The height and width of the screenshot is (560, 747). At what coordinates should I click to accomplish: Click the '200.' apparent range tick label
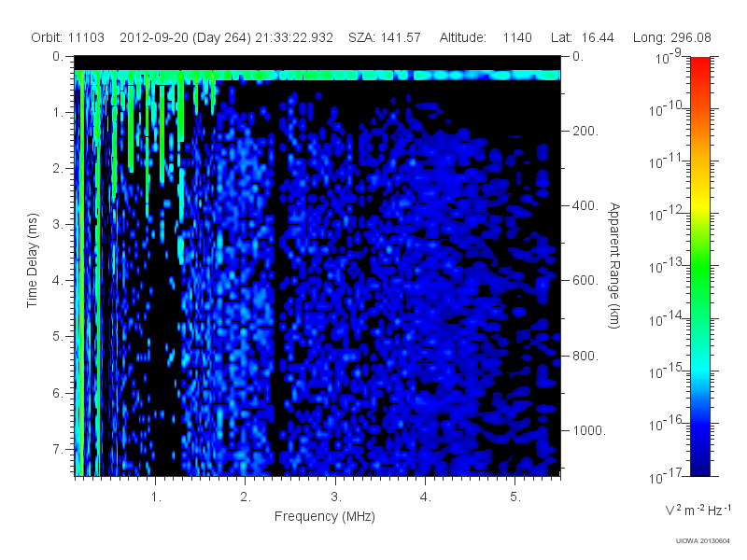pyautogui.click(x=585, y=131)
